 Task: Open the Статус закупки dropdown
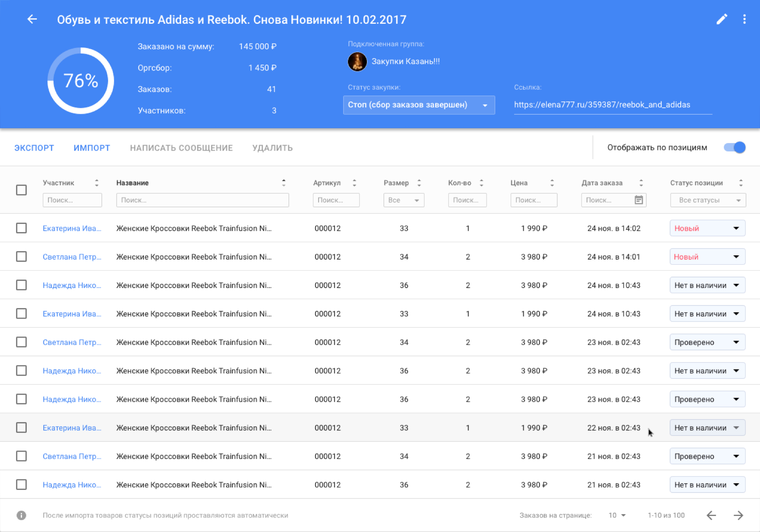tap(419, 105)
